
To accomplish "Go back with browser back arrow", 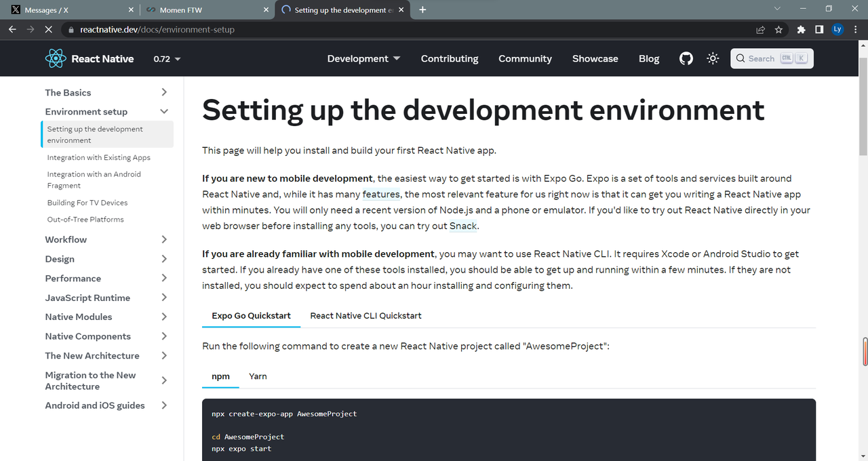I will [12, 30].
